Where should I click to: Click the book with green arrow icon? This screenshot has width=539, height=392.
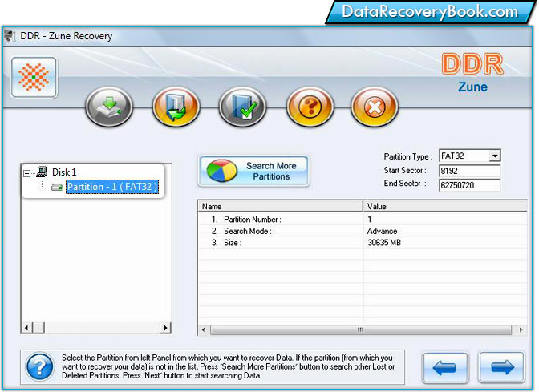tap(176, 107)
